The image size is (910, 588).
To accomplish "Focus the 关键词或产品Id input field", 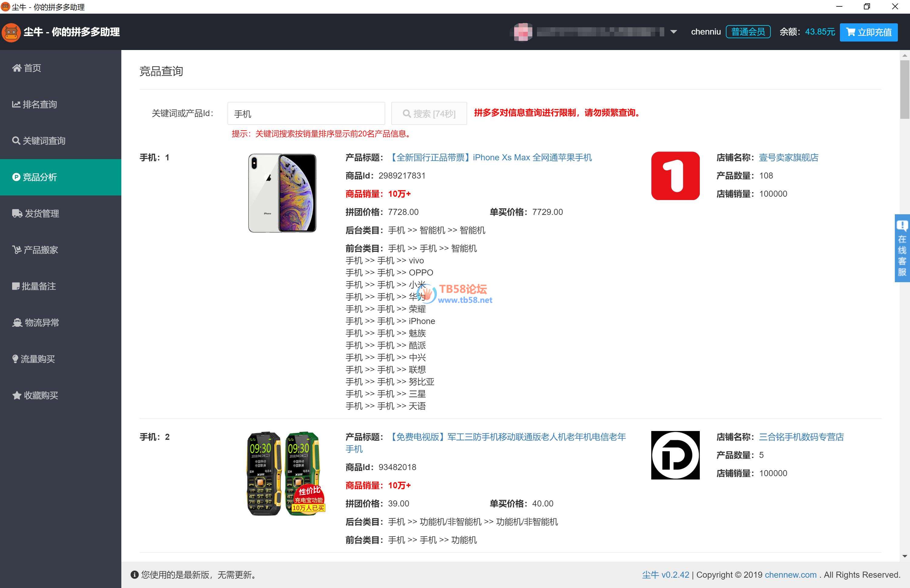I will click(306, 113).
